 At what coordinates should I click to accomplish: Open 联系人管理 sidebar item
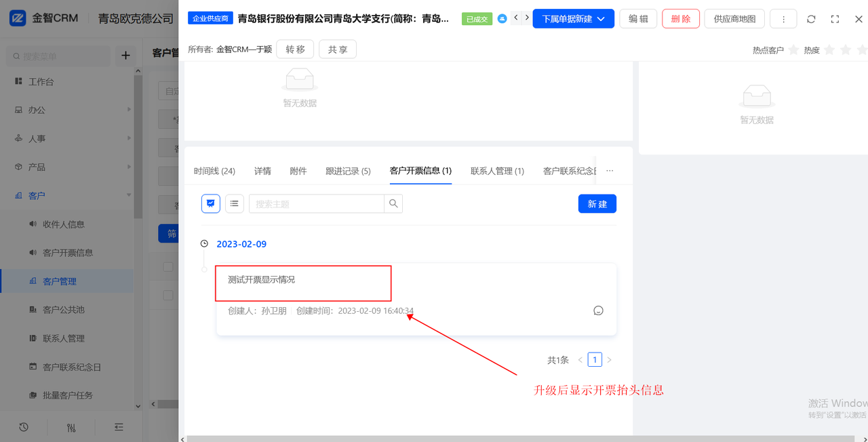[63, 338]
